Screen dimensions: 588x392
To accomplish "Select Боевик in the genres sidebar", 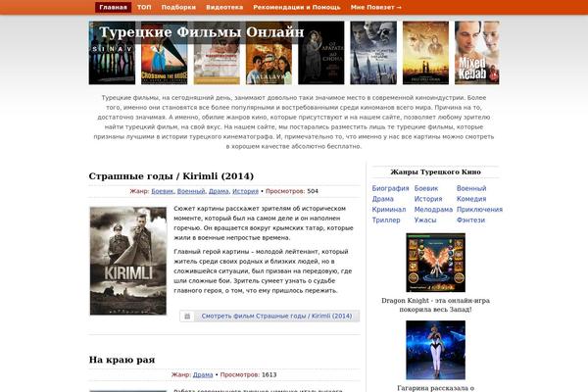I will tap(426, 188).
